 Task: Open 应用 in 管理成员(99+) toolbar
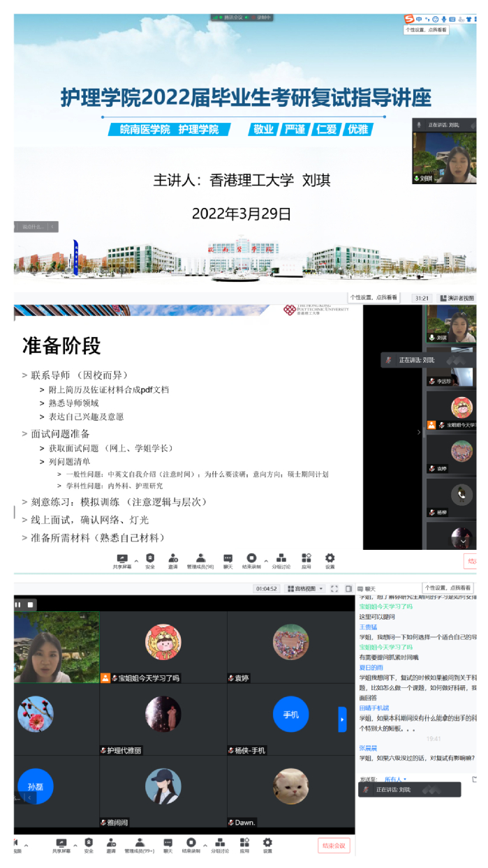click(x=244, y=846)
